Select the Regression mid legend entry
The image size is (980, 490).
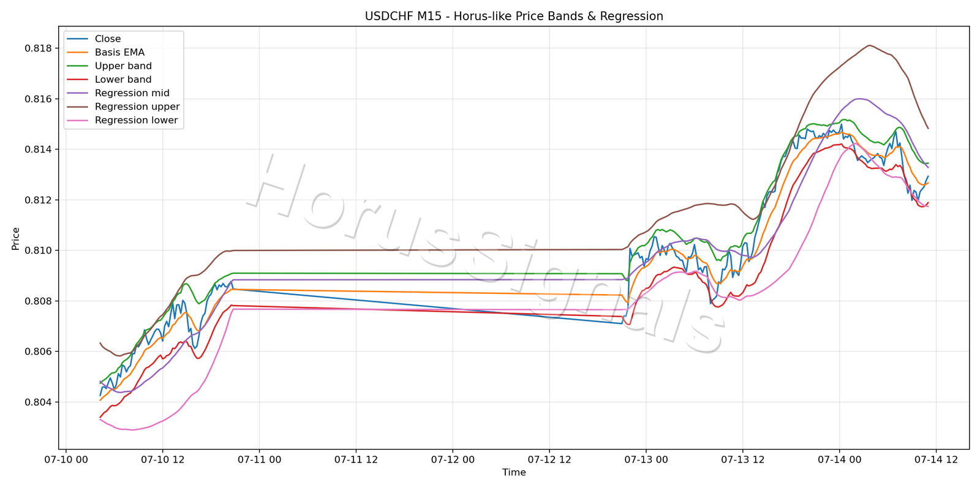(x=118, y=93)
